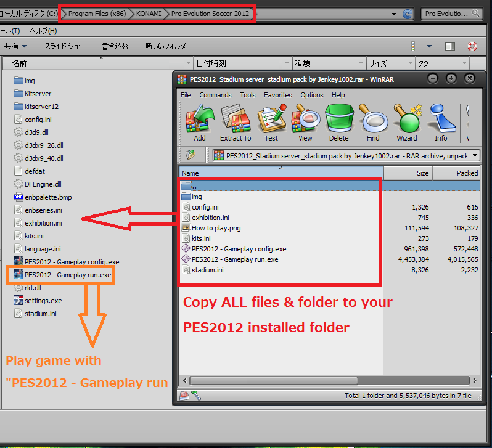Click the WinRAR status bar key icon
This screenshot has width=492, height=448.
[197, 395]
